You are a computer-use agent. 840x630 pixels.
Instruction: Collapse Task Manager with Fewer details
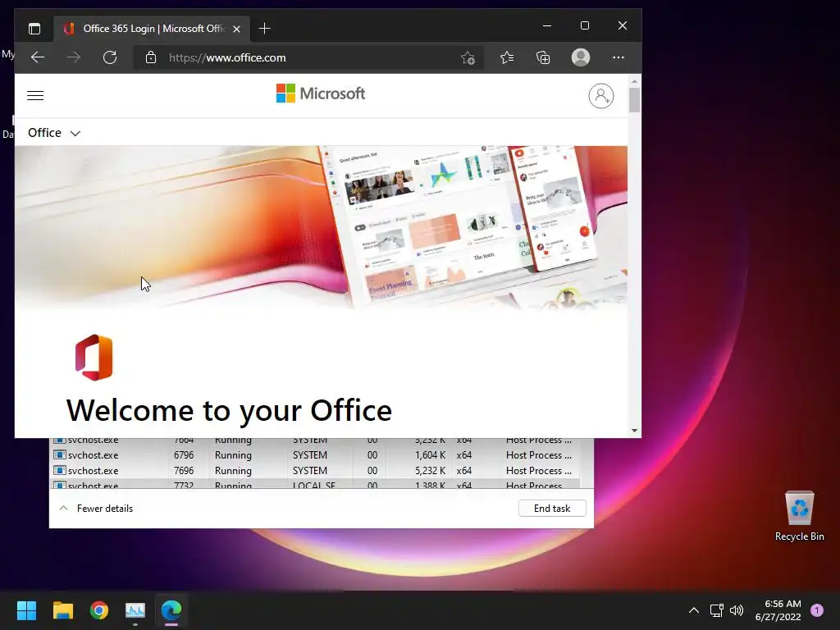[97, 509]
